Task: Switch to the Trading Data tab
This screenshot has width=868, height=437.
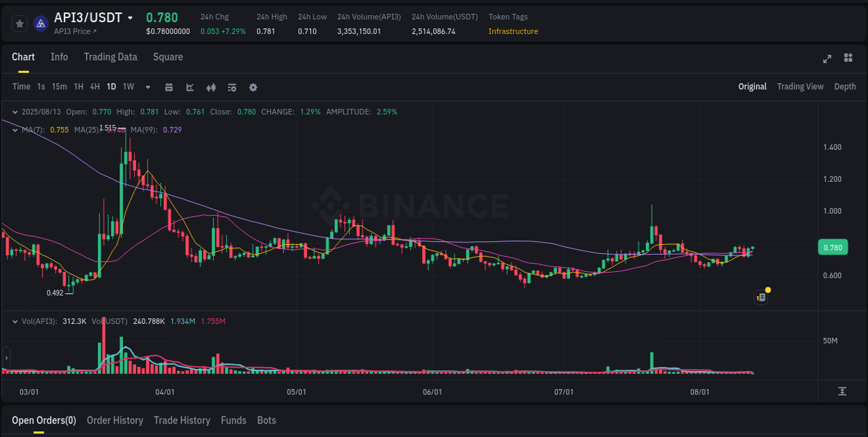Action: [110, 57]
